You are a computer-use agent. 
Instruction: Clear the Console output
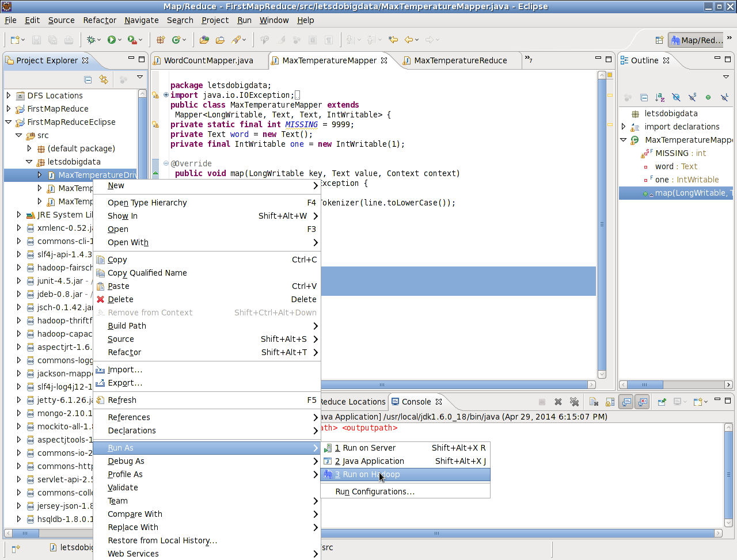click(594, 402)
